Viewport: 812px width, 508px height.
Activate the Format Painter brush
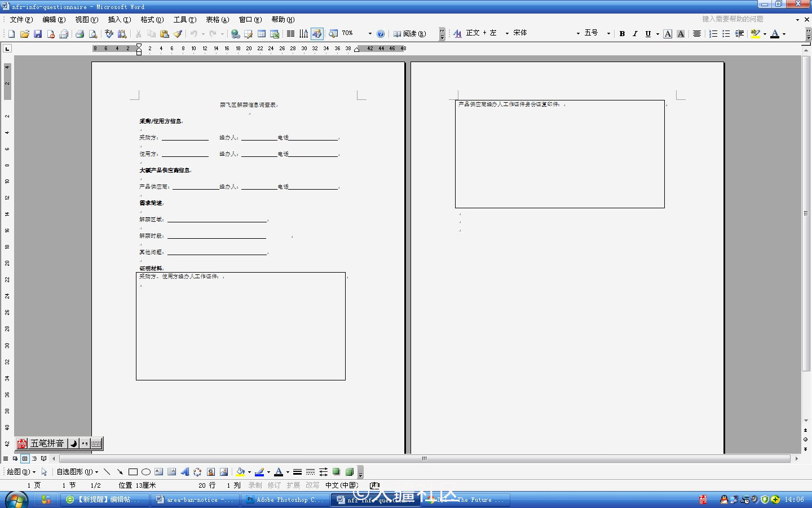[x=178, y=34]
